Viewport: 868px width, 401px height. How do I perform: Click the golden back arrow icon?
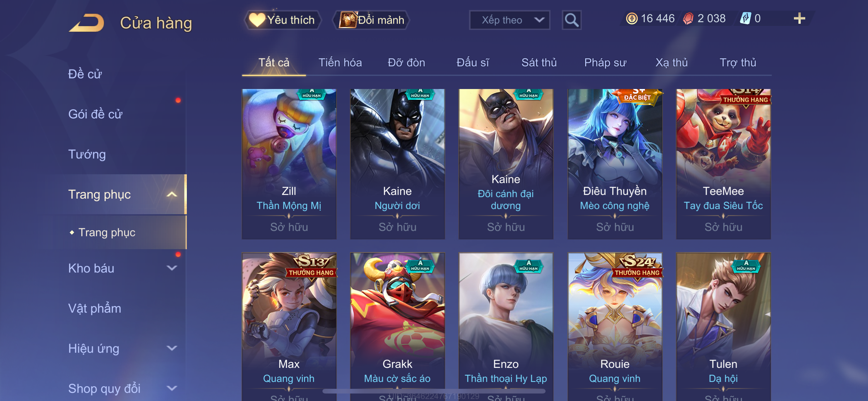tap(87, 22)
